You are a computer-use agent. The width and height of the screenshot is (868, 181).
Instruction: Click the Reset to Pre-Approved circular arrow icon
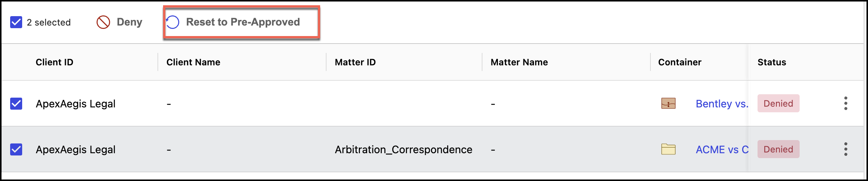(x=173, y=22)
